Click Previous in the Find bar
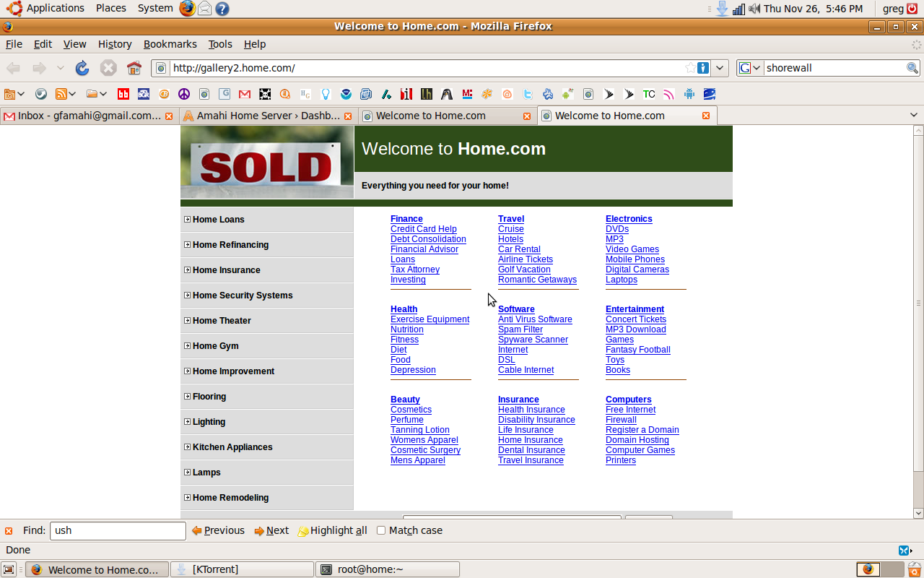Screen dimensions: 924x578 pyautogui.click(x=218, y=530)
